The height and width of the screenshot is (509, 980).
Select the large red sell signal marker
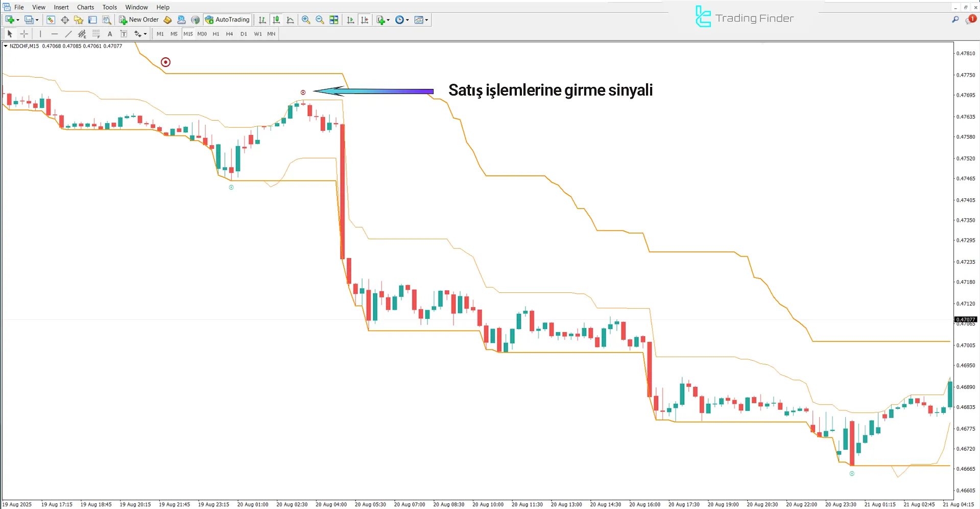(x=165, y=62)
